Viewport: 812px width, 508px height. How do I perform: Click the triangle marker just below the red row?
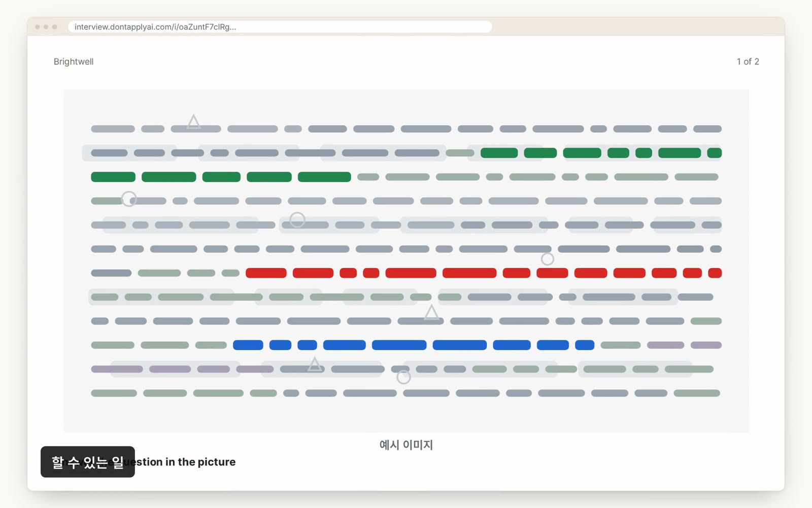click(431, 312)
